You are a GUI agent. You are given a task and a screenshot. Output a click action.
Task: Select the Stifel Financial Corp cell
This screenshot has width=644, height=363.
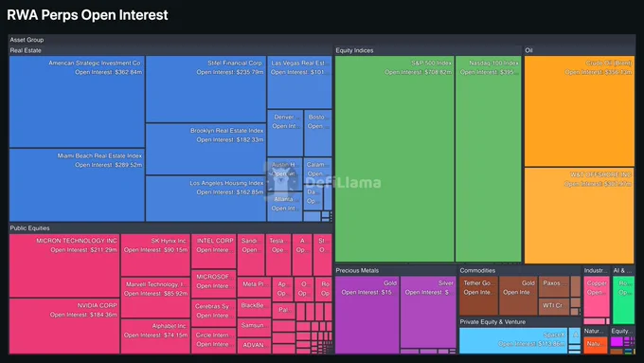pos(206,89)
